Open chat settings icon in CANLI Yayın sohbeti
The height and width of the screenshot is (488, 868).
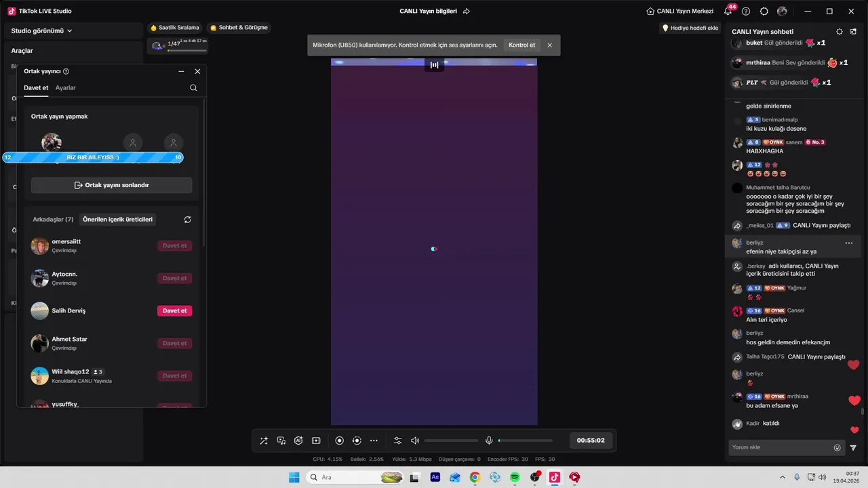[x=840, y=32]
